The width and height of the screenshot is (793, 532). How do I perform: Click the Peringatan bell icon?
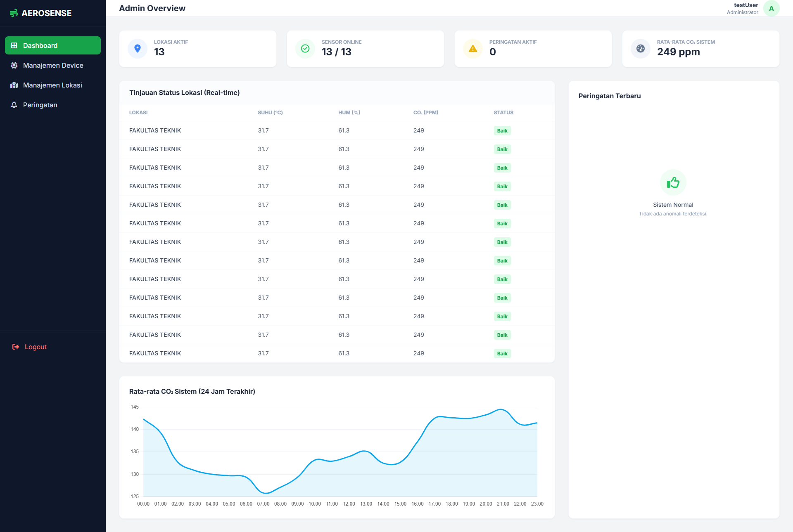14,105
